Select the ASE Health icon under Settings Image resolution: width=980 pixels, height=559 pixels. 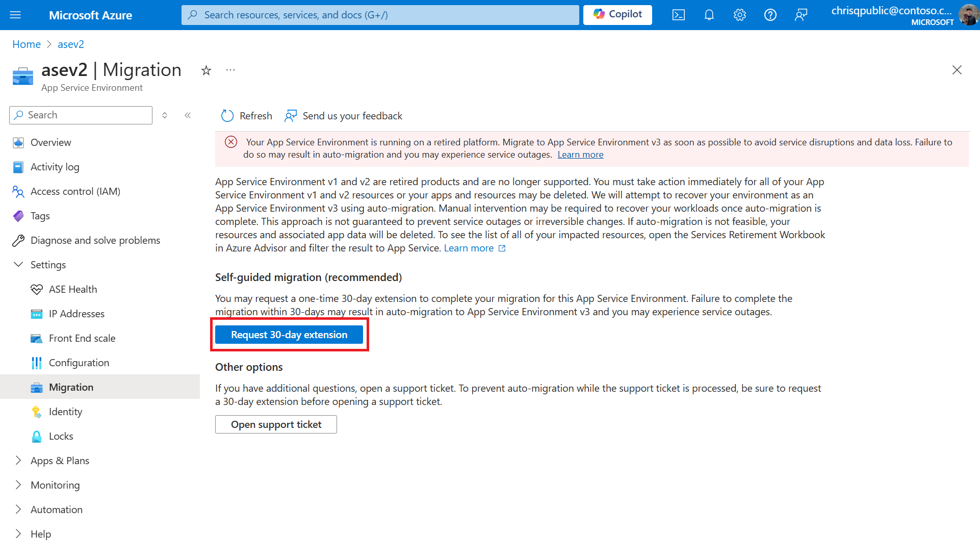point(36,289)
